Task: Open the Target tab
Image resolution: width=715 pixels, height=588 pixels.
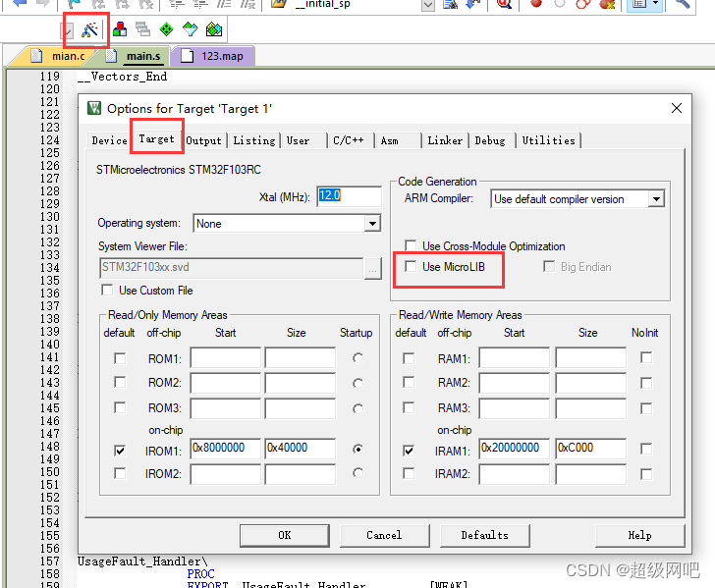Action: click(x=156, y=138)
